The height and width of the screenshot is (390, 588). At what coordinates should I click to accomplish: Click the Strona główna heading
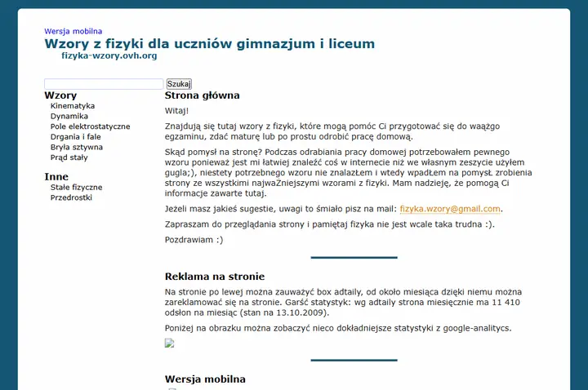click(x=203, y=95)
